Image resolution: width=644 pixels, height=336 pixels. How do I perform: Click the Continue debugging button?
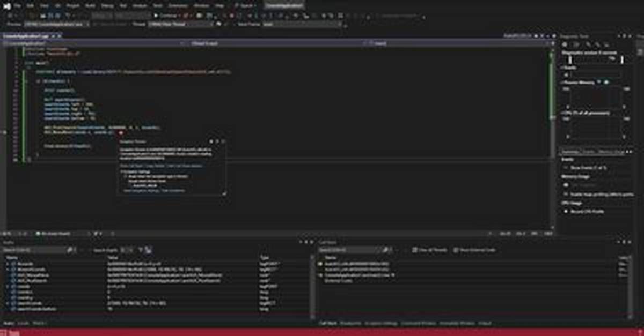[x=166, y=16]
